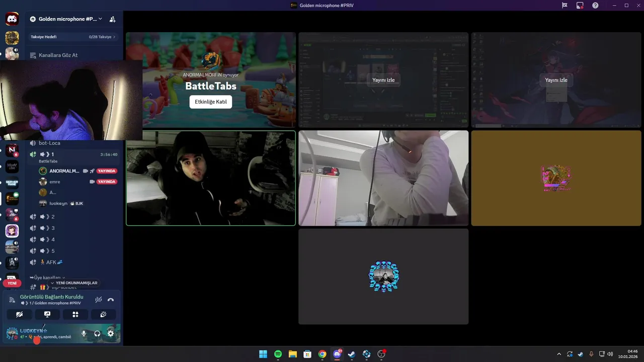Open File Explorer from the taskbar
644x362 pixels.
pyautogui.click(x=292, y=354)
